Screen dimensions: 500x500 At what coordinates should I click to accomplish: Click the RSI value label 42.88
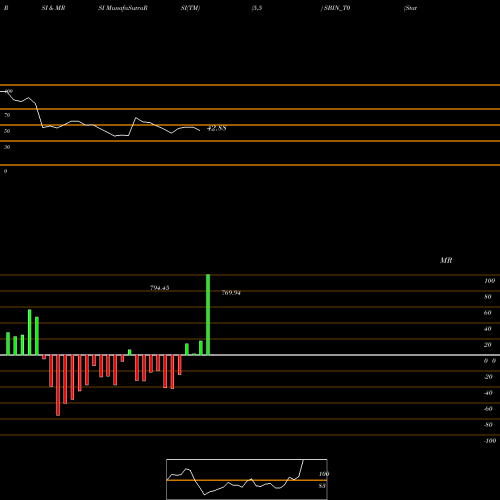coord(217,128)
